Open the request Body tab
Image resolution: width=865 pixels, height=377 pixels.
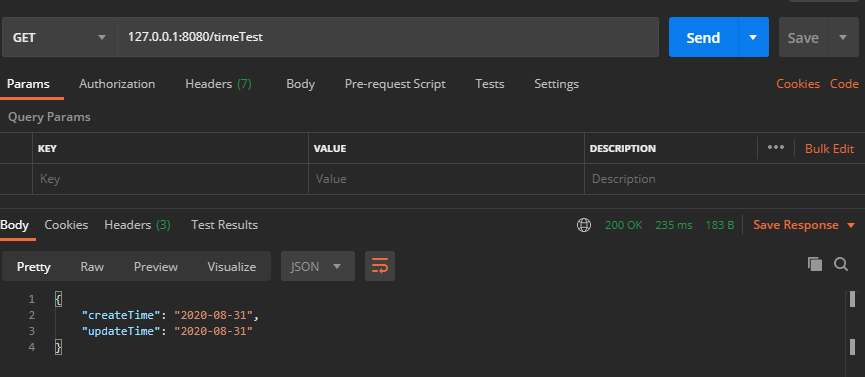point(301,84)
